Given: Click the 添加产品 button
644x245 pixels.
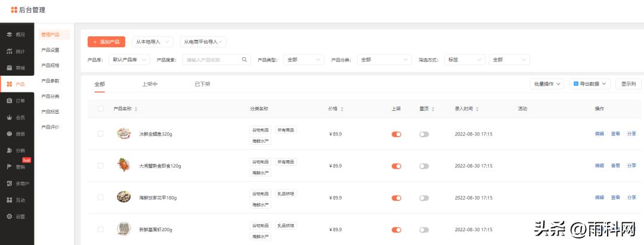Looking at the screenshot, I should coord(106,42).
